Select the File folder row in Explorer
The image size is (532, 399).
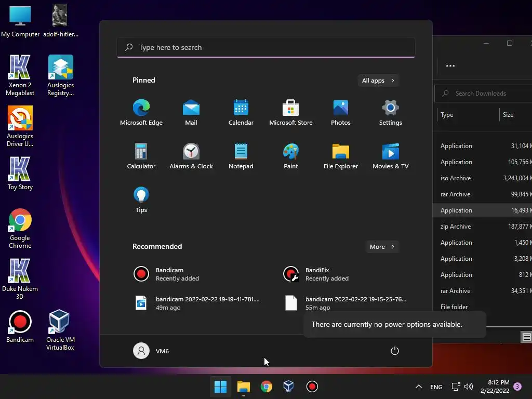click(483, 307)
